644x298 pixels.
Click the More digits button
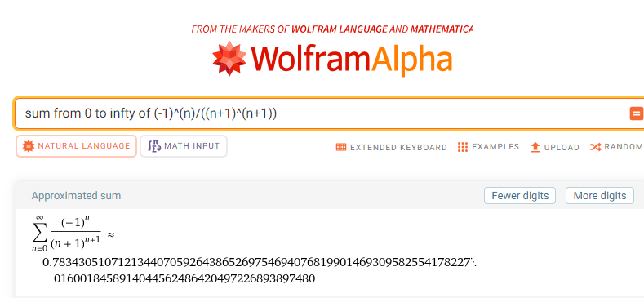600,196
